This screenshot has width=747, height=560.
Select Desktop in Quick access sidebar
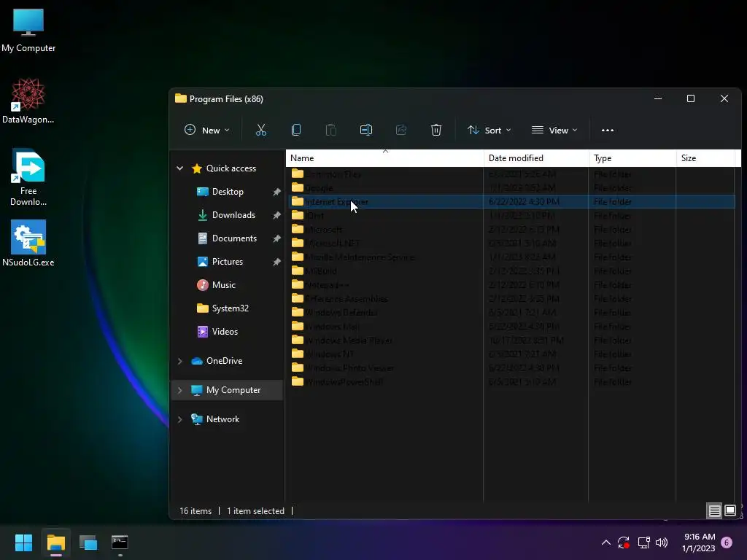coord(228,192)
